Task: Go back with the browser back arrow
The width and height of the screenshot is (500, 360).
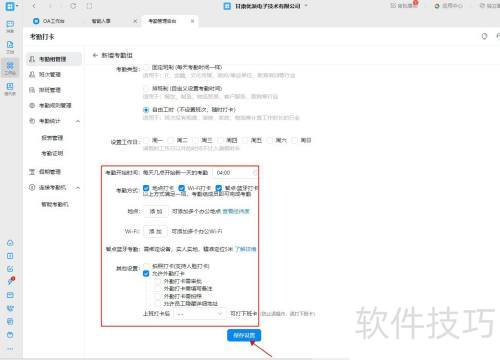Action: [x=34, y=6]
